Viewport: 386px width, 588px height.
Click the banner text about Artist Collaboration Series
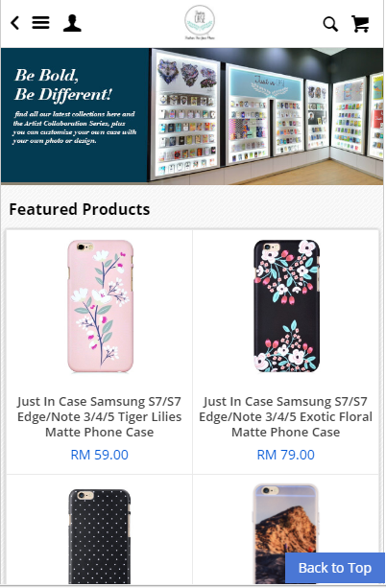(x=74, y=128)
